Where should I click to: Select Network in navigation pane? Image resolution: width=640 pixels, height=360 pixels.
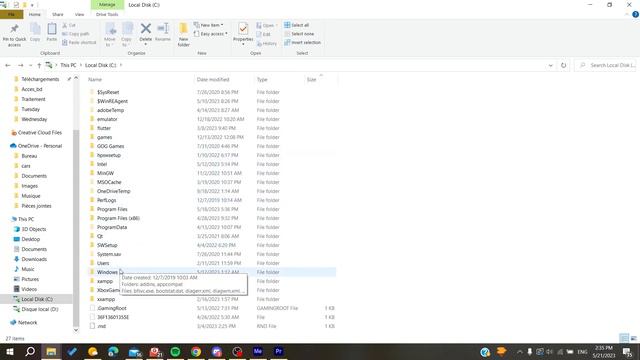pyautogui.click(x=27, y=322)
